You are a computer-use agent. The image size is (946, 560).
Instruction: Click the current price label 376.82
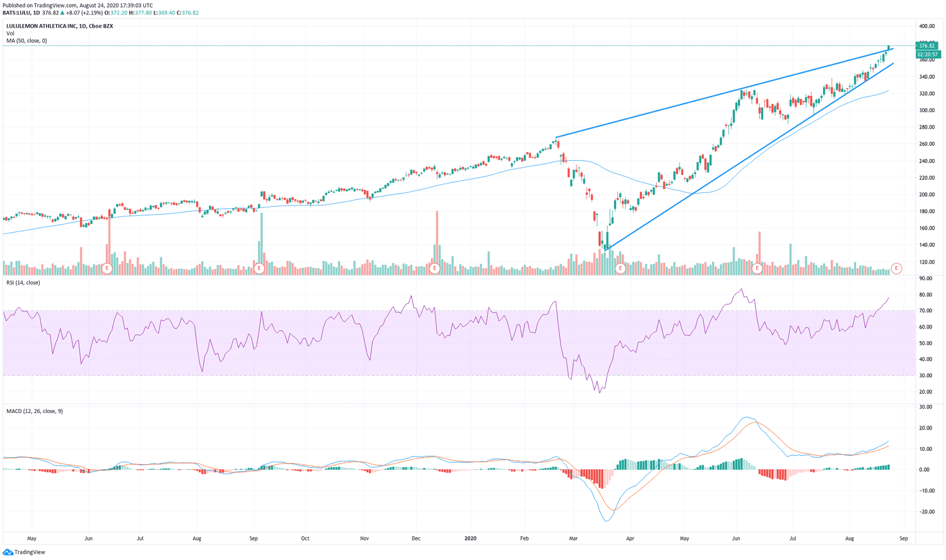928,46
